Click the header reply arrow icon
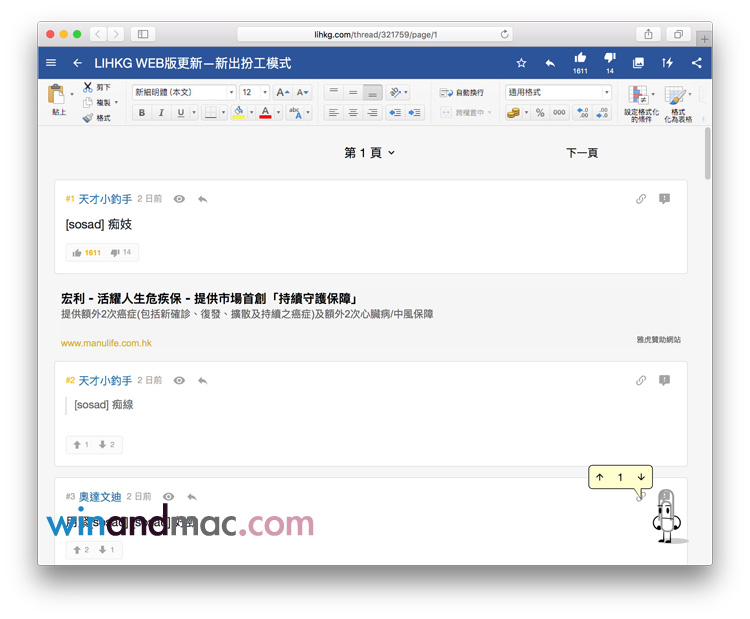This screenshot has height=619, width=750. pos(550,63)
